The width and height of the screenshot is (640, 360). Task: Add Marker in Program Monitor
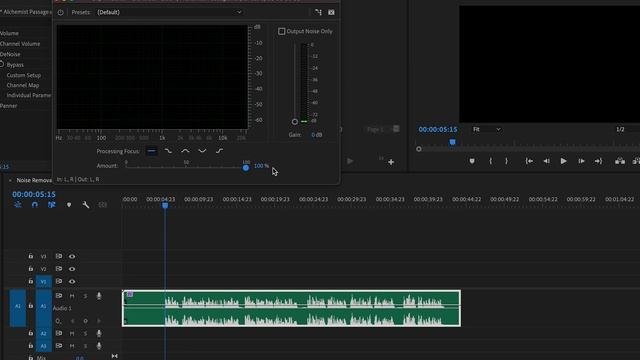tap(472, 161)
